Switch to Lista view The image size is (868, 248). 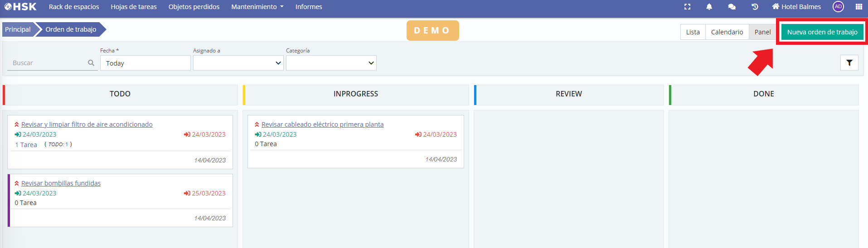[693, 32]
